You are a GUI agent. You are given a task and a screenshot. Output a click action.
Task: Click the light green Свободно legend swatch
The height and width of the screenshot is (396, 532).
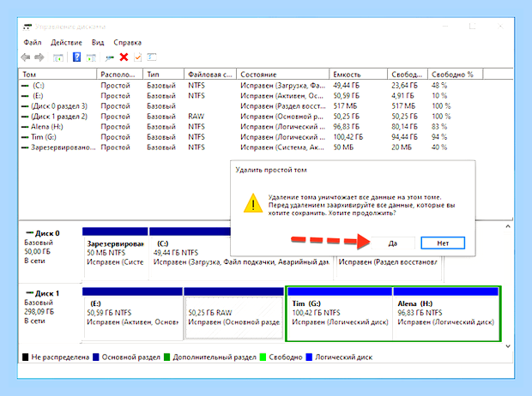click(x=263, y=357)
